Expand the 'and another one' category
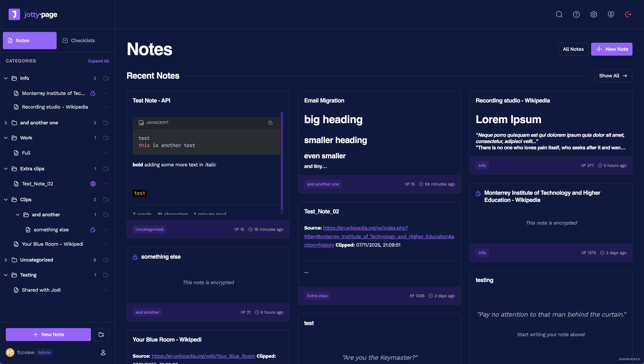The width and height of the screenshot is (644, 364). [6, 123]
